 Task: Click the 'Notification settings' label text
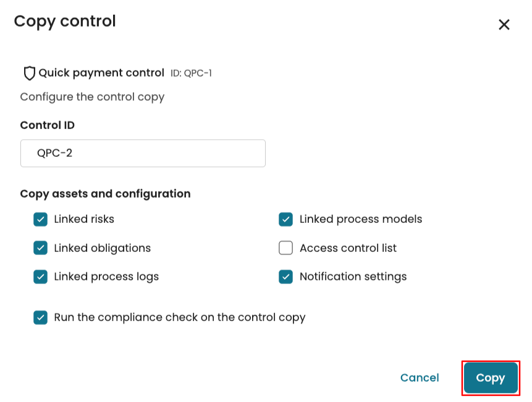pyautogui.click(x=353, y=277)
